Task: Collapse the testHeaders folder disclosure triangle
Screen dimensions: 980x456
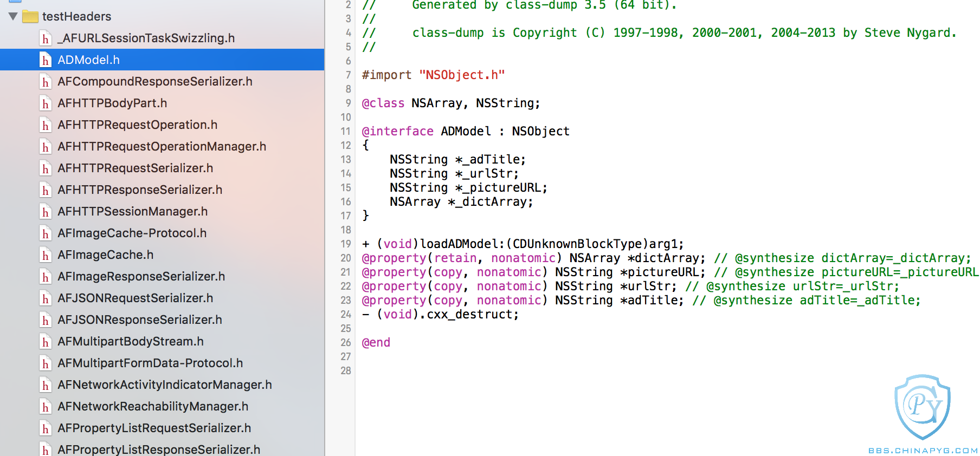Action: click(x=13, y=16)
